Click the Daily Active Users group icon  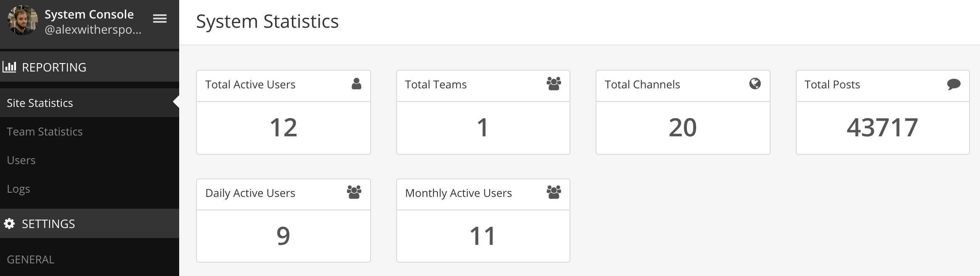point(354,192)
